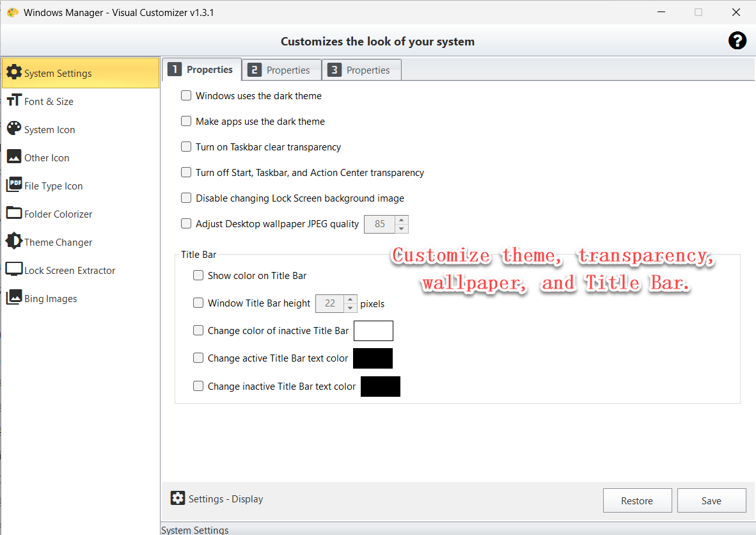The width and height of the screenshot is (756, 535).
Task: Tick Change active Title Bar text color
Action: [x=198, y=358]
